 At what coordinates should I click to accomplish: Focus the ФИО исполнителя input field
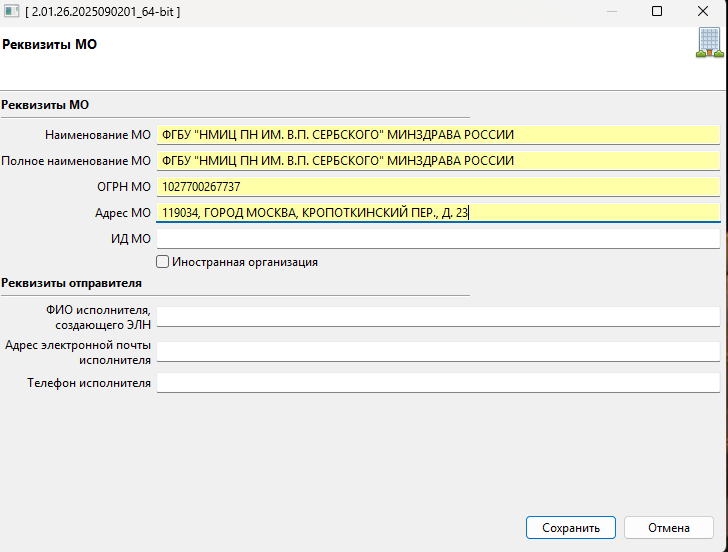[438, 317]
